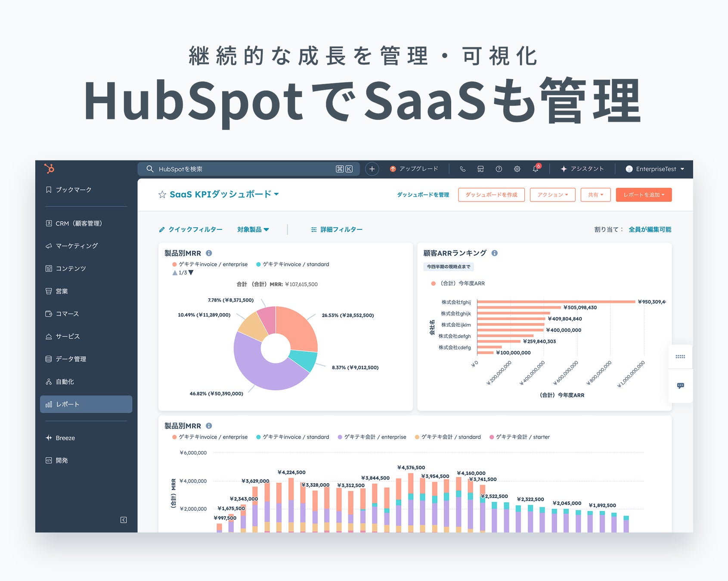Image resolution: width=728 pixels, height=581 pixels.
Task: Click the ダッシュボードを作成 button
Action: (491, 195)
